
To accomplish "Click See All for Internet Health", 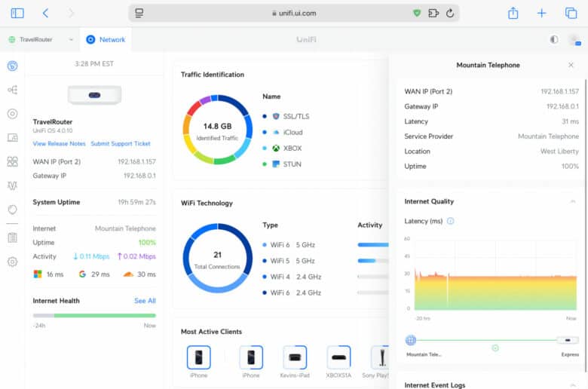I will tap(145, 301).
